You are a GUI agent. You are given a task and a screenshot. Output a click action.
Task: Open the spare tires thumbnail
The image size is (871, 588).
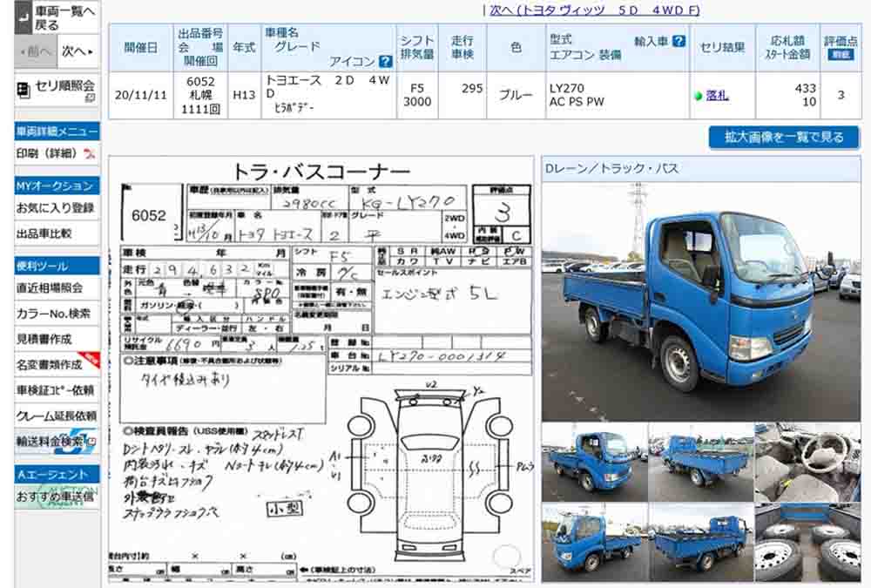click(807, 543)
